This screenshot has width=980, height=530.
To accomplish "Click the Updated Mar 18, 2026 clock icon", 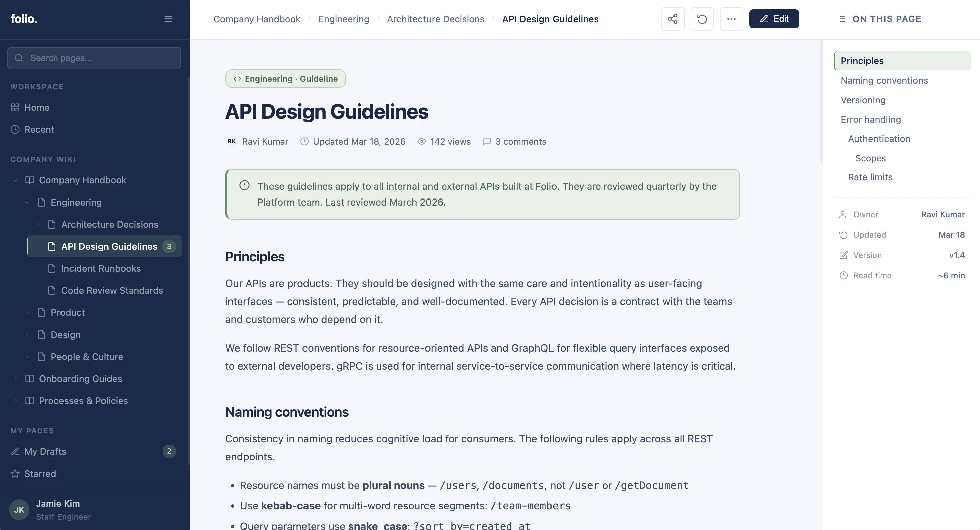I will tap(304, 142).
